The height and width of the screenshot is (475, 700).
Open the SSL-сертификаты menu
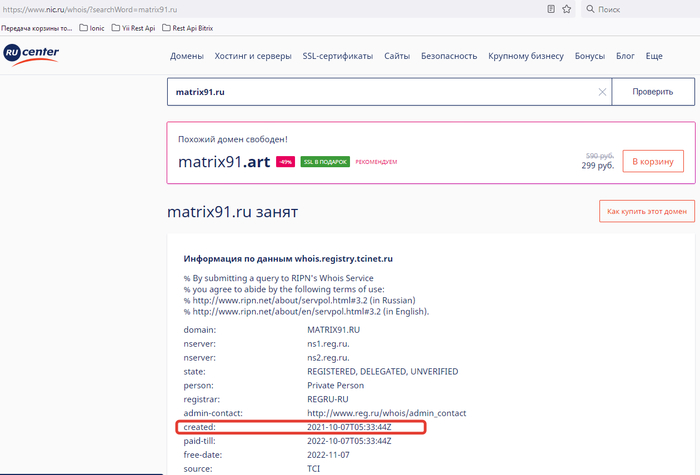coord(338,56)
